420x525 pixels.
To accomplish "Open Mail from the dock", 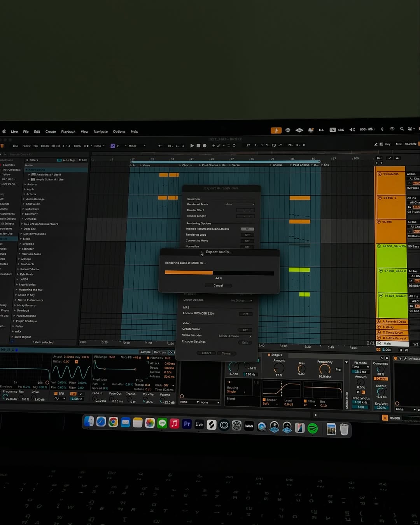I will (x=125, y=422).
